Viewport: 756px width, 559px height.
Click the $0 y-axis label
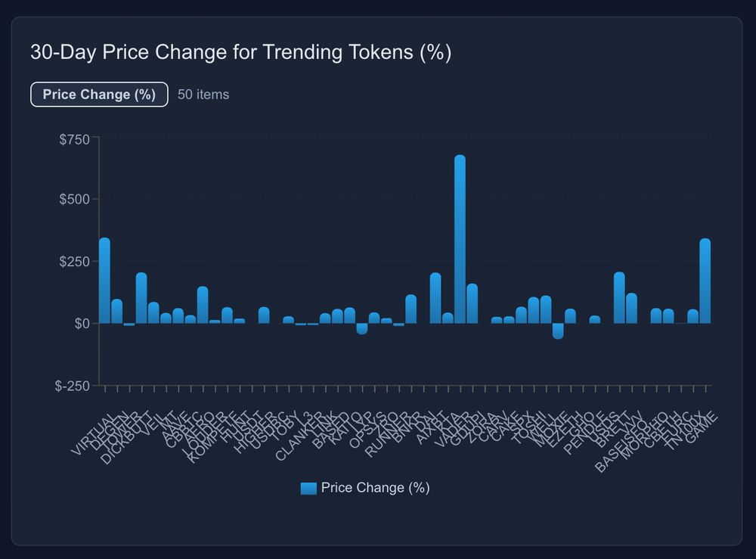coord(82,324)
